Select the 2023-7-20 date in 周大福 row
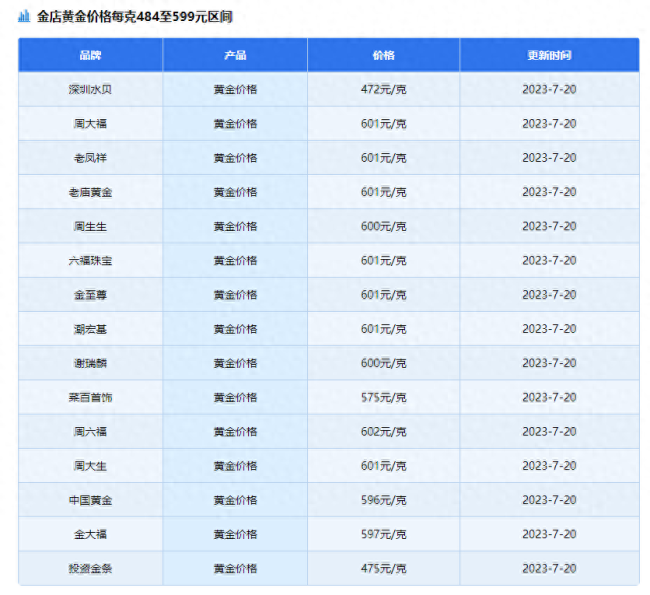 click(549, 124)
